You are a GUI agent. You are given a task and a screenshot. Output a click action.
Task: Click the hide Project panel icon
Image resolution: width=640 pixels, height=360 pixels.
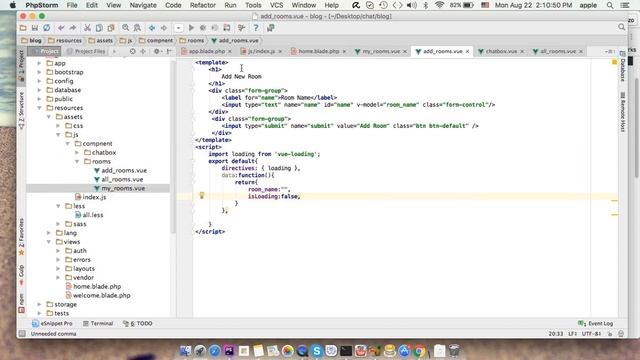click(x=169, y=51)
